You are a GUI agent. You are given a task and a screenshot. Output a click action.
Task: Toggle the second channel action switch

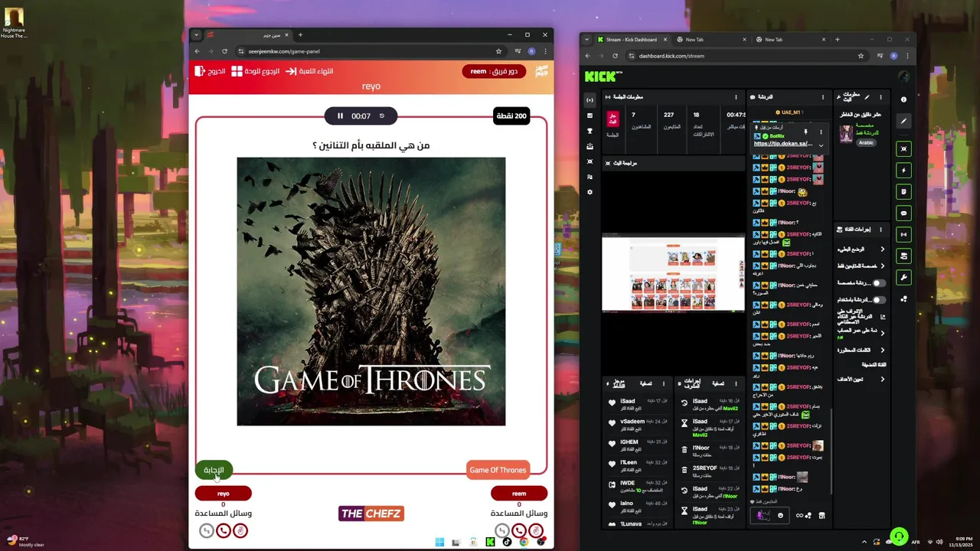[x=879, y=300]
